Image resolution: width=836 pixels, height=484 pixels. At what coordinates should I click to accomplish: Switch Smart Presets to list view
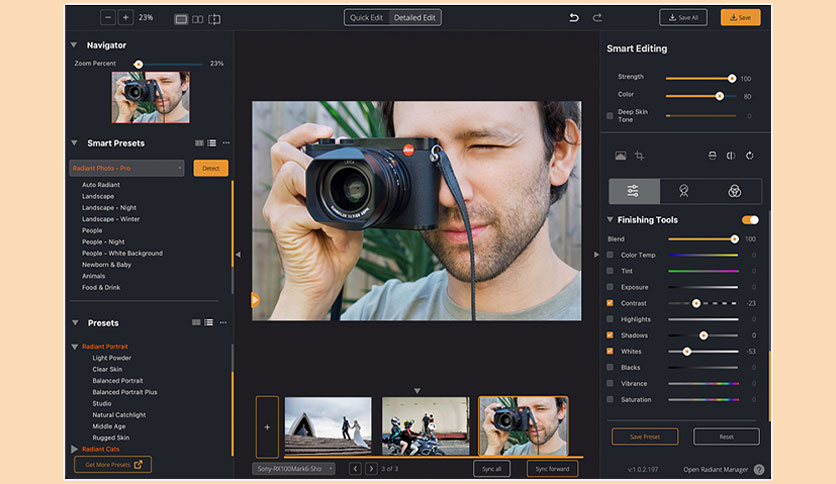pyautogui.click(x=212, y=143)
